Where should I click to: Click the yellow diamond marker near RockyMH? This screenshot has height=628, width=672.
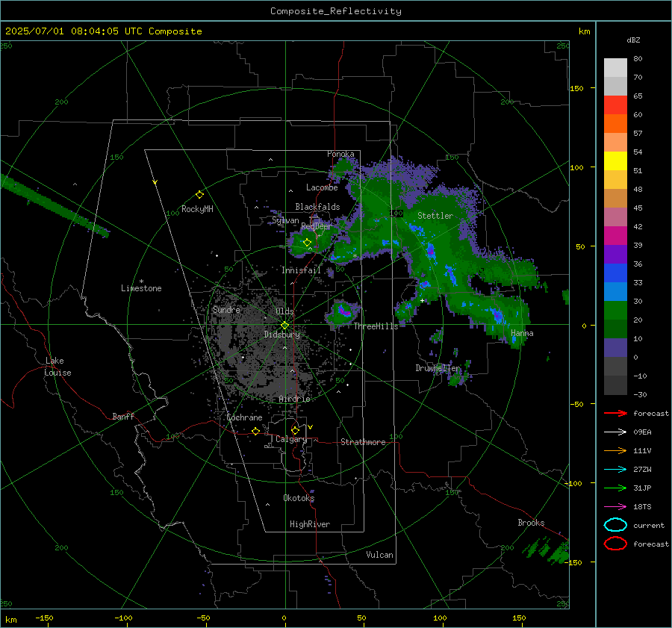pos(199,195)
